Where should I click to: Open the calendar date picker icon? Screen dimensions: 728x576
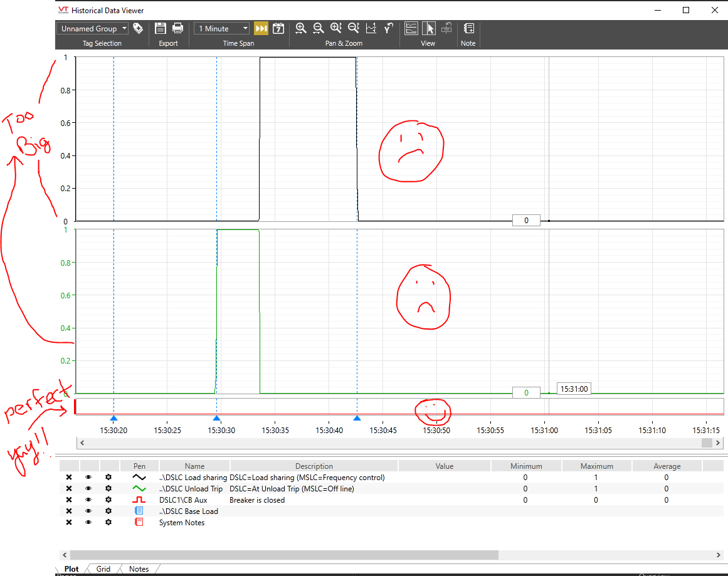pyautogui.click(x=278, y=28)
